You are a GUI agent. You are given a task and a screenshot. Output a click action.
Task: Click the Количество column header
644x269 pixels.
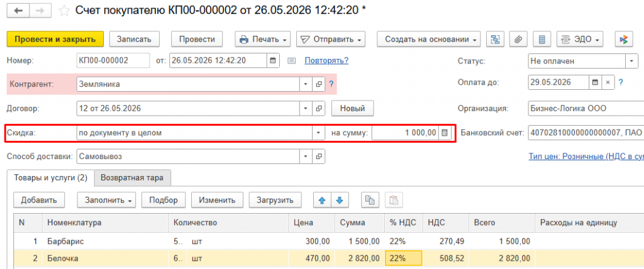228,222
